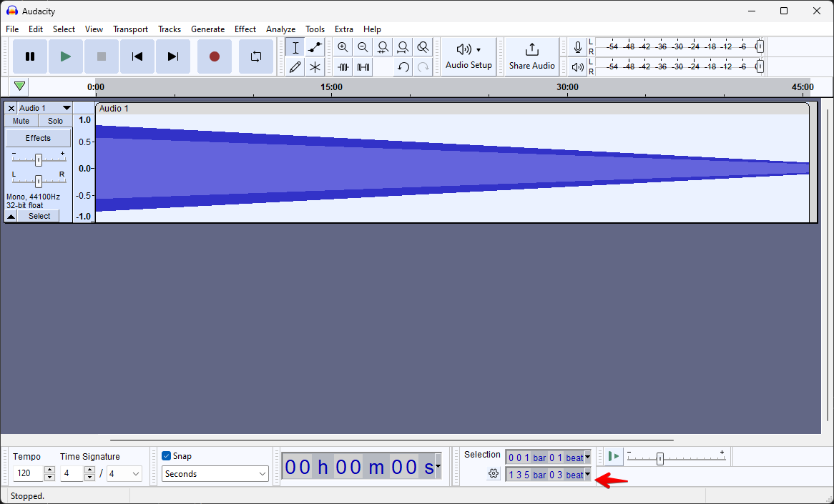The width and height of the screenshot is (834, 504).
Task: Open the Transport menu
Action: [x=130, y=29]
